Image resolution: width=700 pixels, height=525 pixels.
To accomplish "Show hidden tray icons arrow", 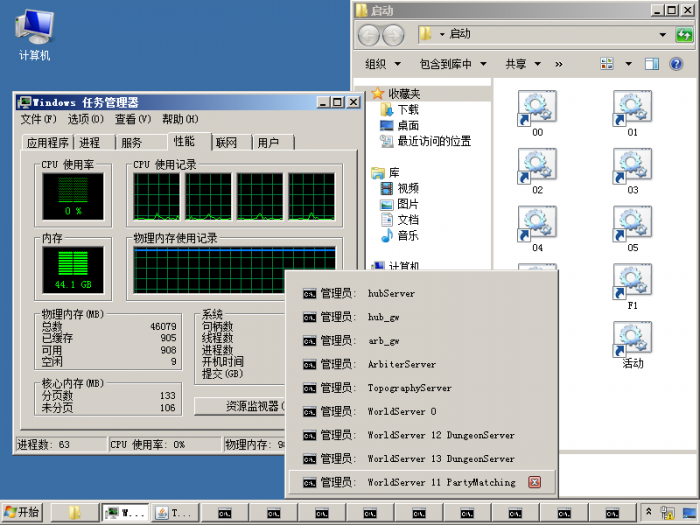I will 649,512.
